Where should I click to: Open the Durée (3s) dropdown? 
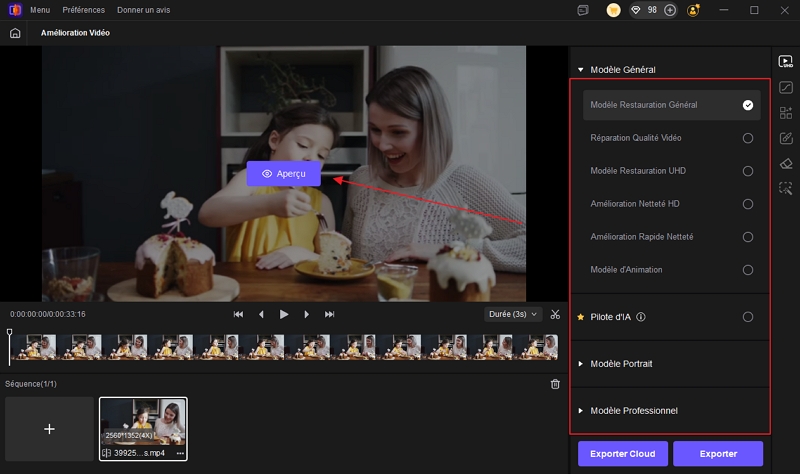[512, 314]
